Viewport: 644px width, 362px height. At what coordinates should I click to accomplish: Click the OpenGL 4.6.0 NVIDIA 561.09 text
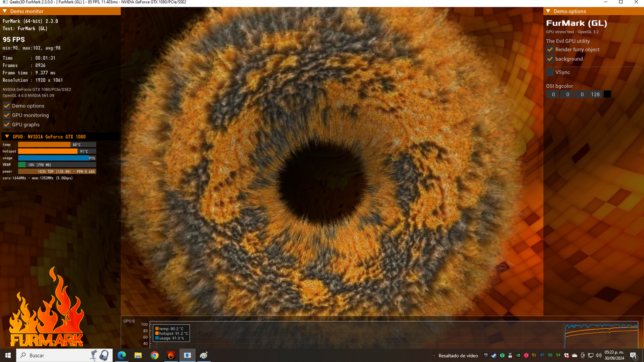(x=28, y=95)
